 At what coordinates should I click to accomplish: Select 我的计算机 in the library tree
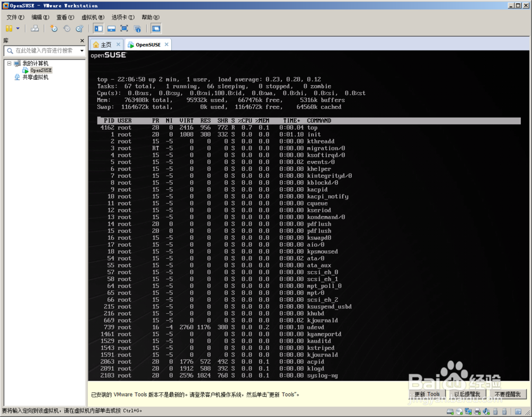click(35, 63)
